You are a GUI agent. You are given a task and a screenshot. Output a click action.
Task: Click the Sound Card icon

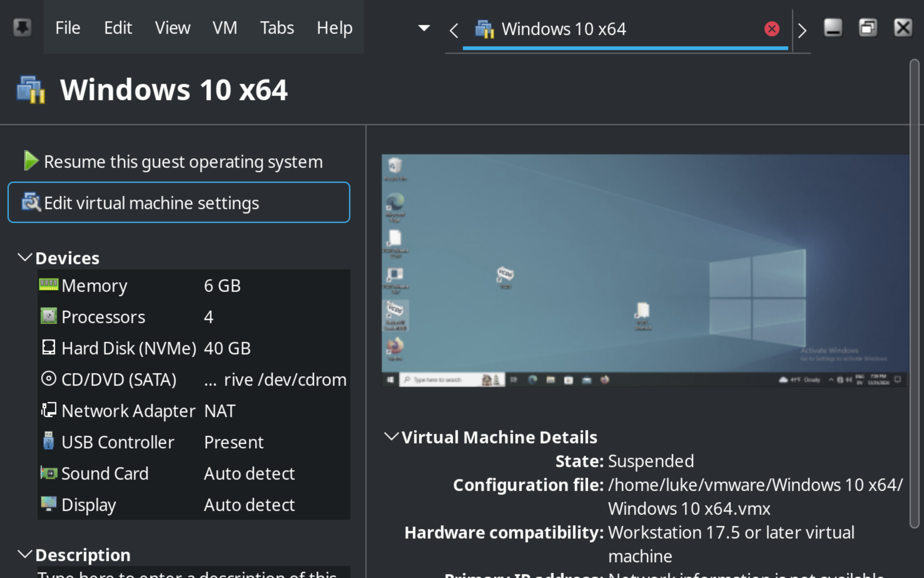(x=49, y=473)
